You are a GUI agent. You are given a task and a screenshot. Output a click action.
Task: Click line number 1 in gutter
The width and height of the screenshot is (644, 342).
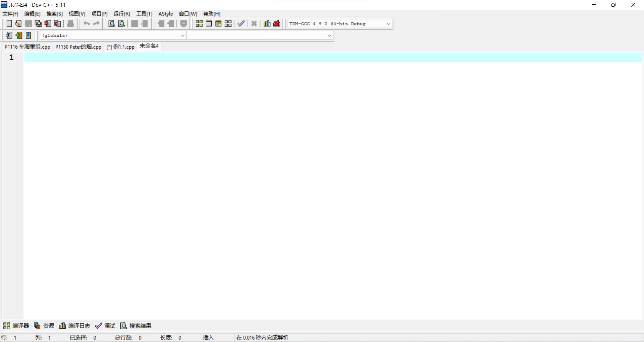click(x=11, y=57)
